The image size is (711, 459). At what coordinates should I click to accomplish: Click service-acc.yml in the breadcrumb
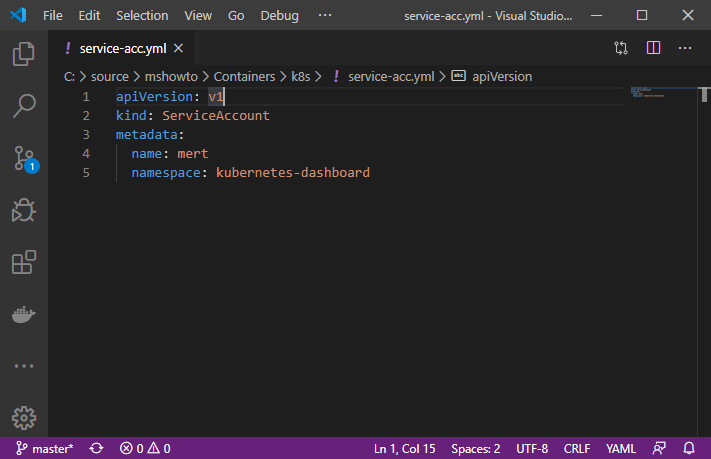coord(391,77)
